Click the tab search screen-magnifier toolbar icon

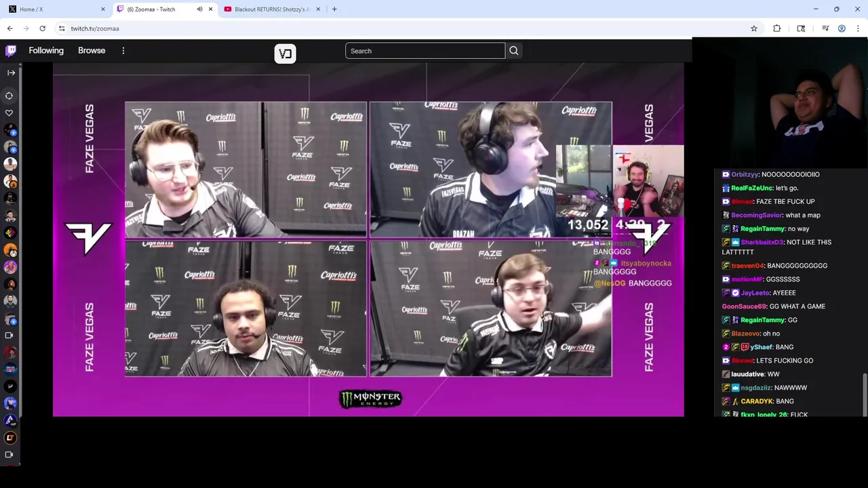coord(801,28)
